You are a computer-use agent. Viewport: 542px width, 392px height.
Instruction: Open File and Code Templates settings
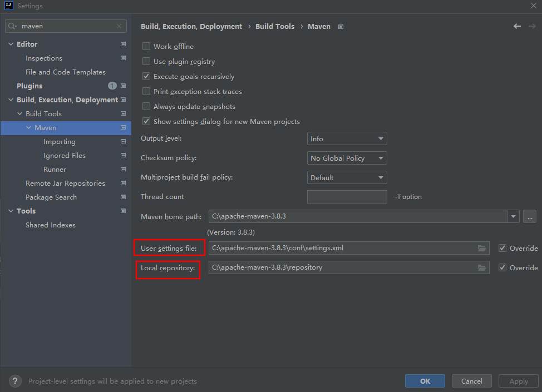pyautogui.click(x=66, y=72)
